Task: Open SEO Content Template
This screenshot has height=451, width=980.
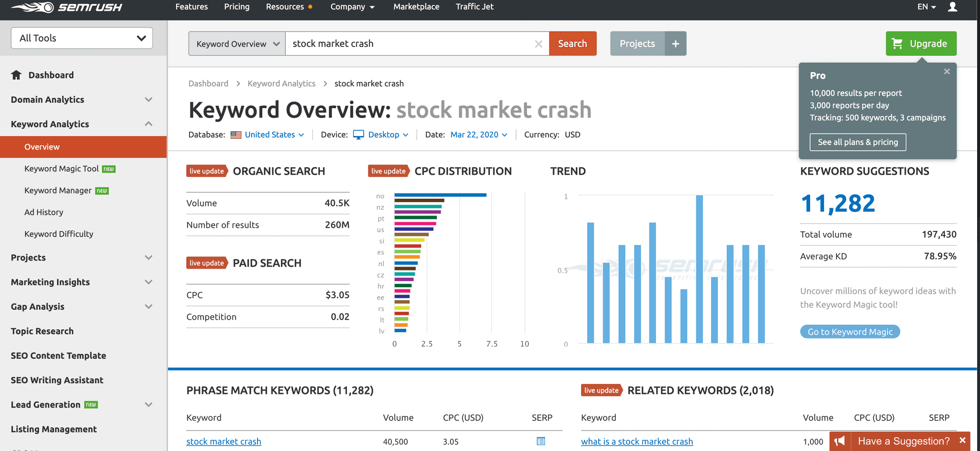Action: pyautogui.click(x=58, y=356)
